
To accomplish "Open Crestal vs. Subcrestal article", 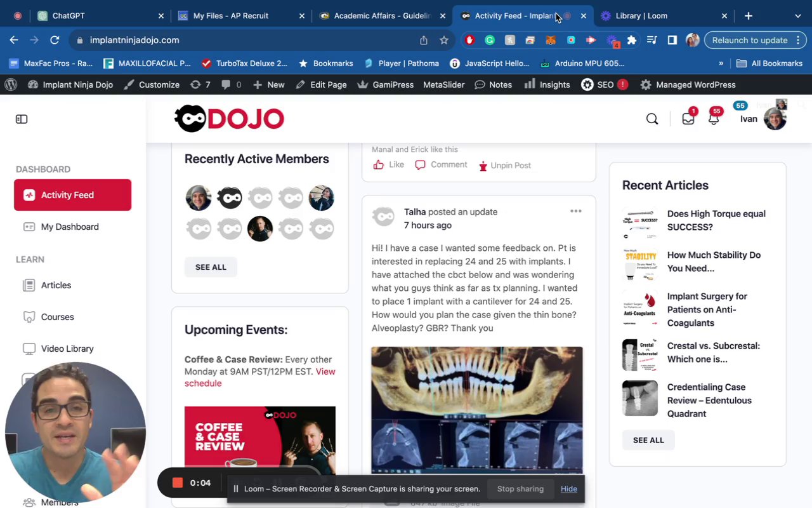I will coord(713,352).
